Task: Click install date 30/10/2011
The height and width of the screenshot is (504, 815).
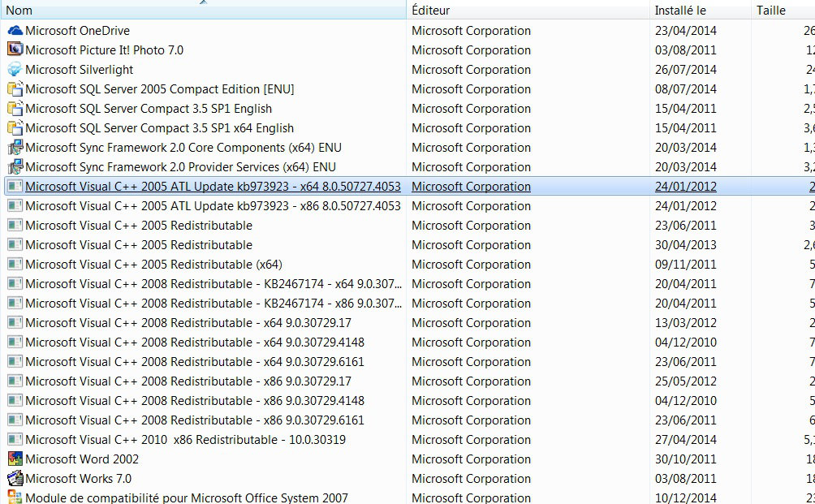Action: tap(686, 459)
